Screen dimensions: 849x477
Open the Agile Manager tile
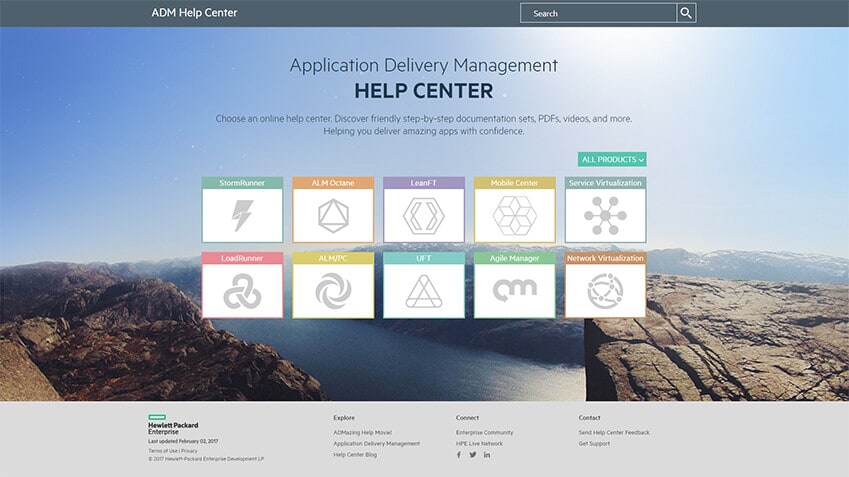tap(514, 291)
